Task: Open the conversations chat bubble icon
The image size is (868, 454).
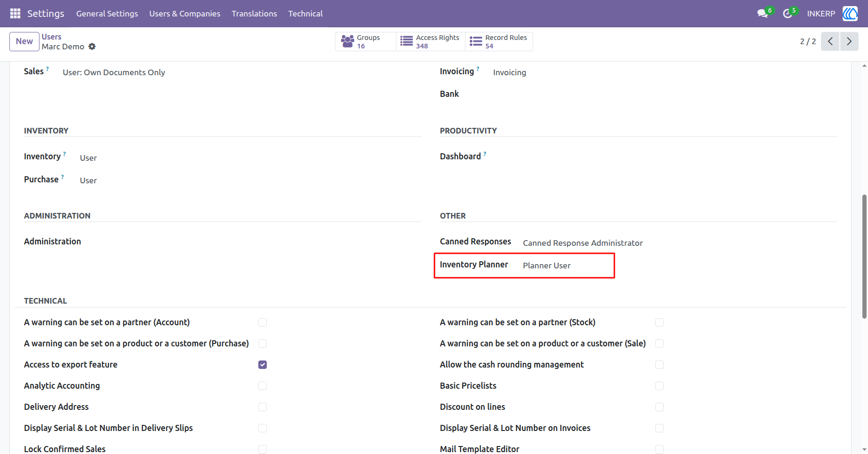Action: pos(762,14)
